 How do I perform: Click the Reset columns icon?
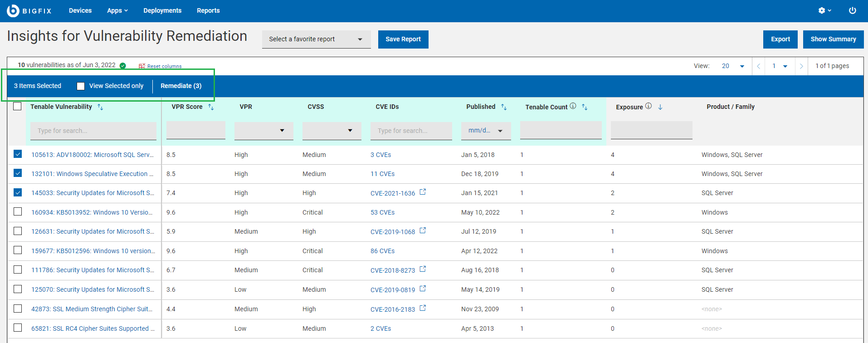click(142, 66)
